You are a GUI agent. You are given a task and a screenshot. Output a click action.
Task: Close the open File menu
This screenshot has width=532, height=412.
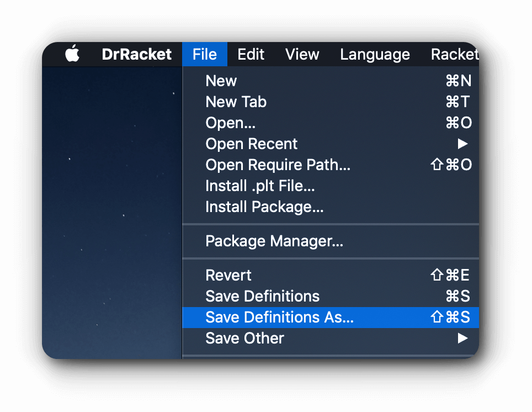pos(205,54)
